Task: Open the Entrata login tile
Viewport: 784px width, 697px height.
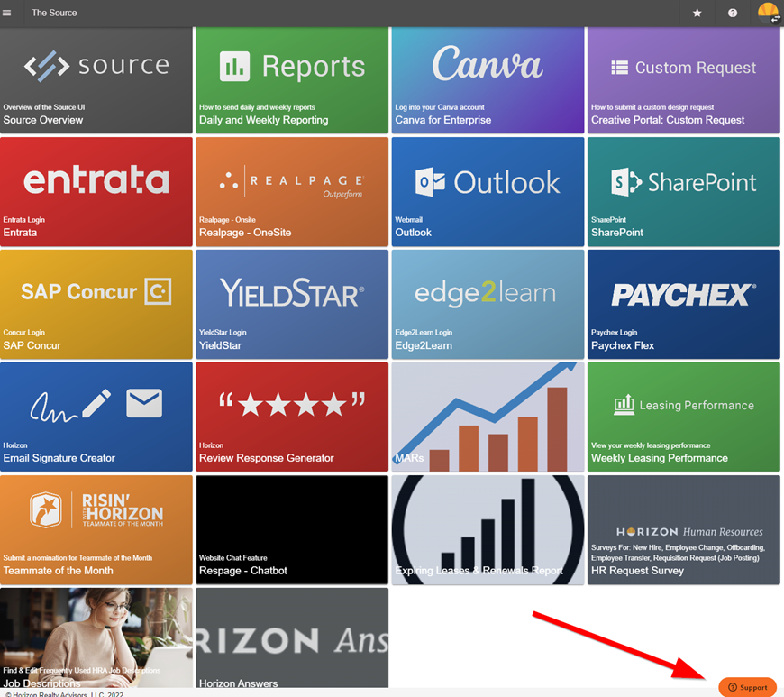Action: click(96, 192)
